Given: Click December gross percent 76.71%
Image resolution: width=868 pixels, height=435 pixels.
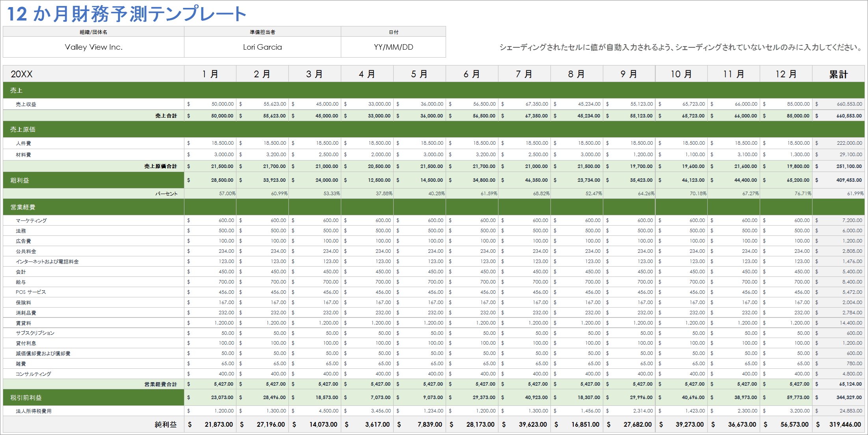Looking at the screenshot, I should click(786, 194).
